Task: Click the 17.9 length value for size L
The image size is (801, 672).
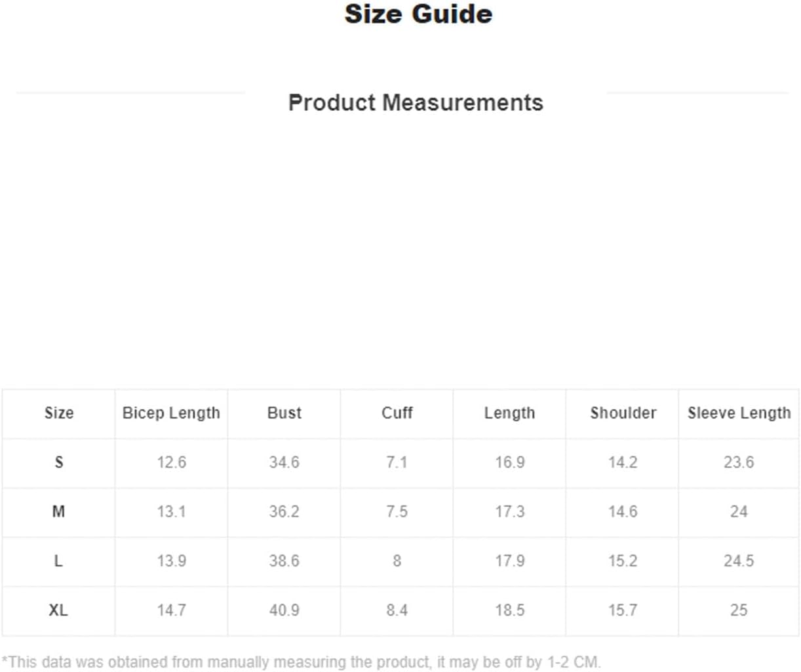Action: (x=509, y=561)
